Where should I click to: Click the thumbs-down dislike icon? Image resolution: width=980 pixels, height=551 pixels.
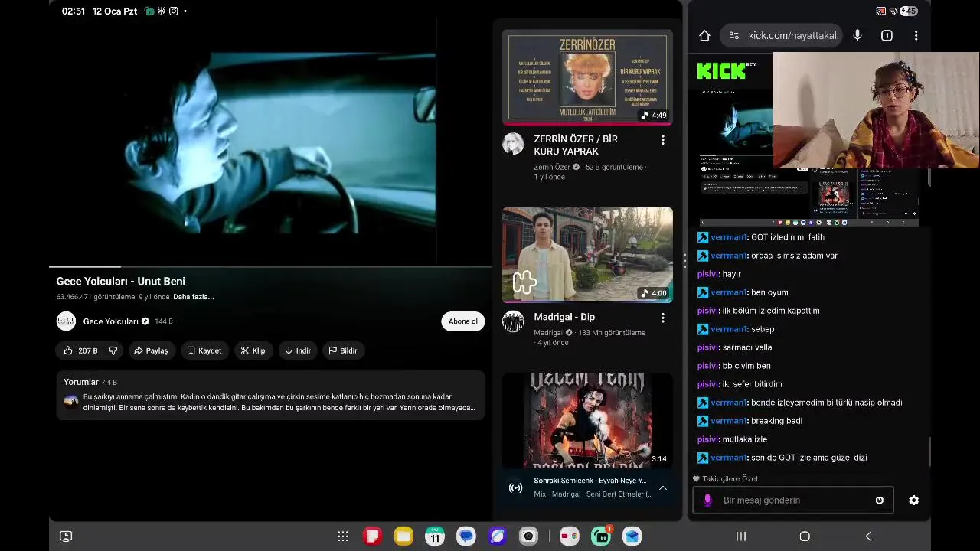coord(113,350)
